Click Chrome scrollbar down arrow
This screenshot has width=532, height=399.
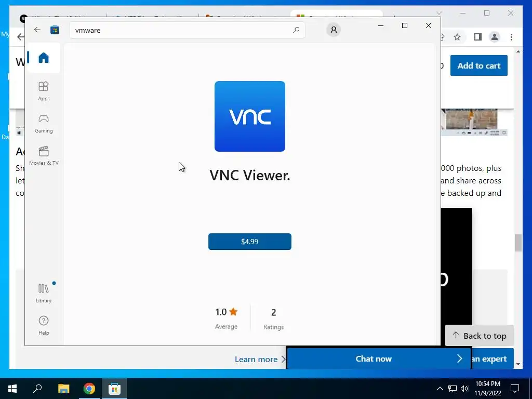point(518,364)
